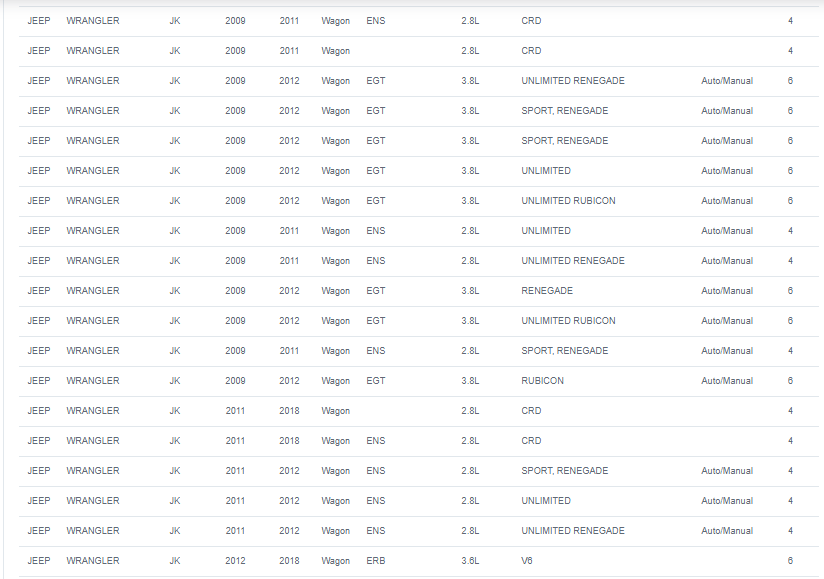Screen dimensions: 824x579
Task: Click the cylinder count 6 in the V8 row
Action: (x=790, y=561)
